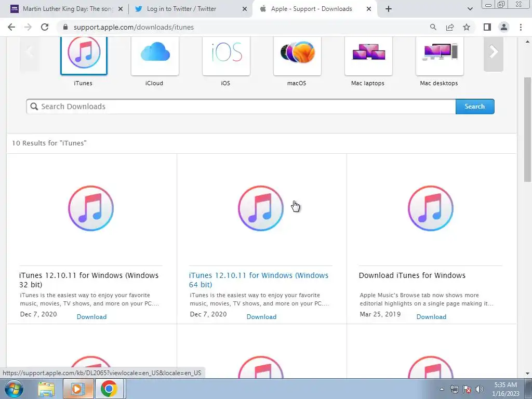Switch to Martin Luther King Day tab

click(x=68, y=9)
